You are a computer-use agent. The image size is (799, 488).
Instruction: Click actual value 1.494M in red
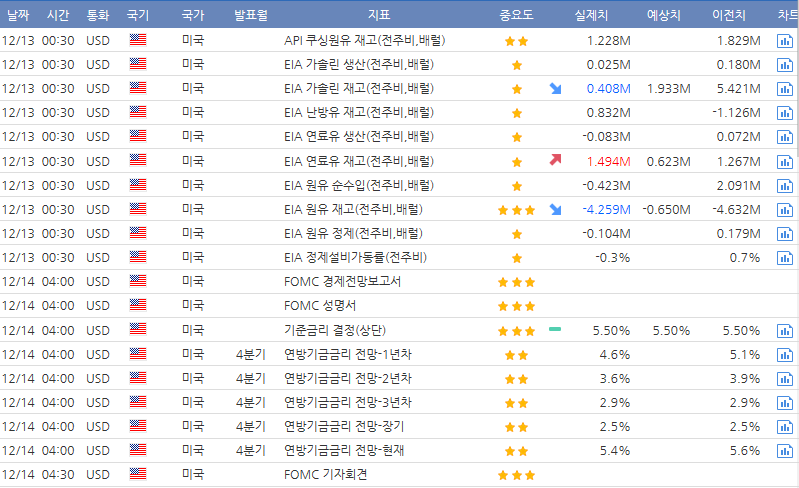coord(608,161)
